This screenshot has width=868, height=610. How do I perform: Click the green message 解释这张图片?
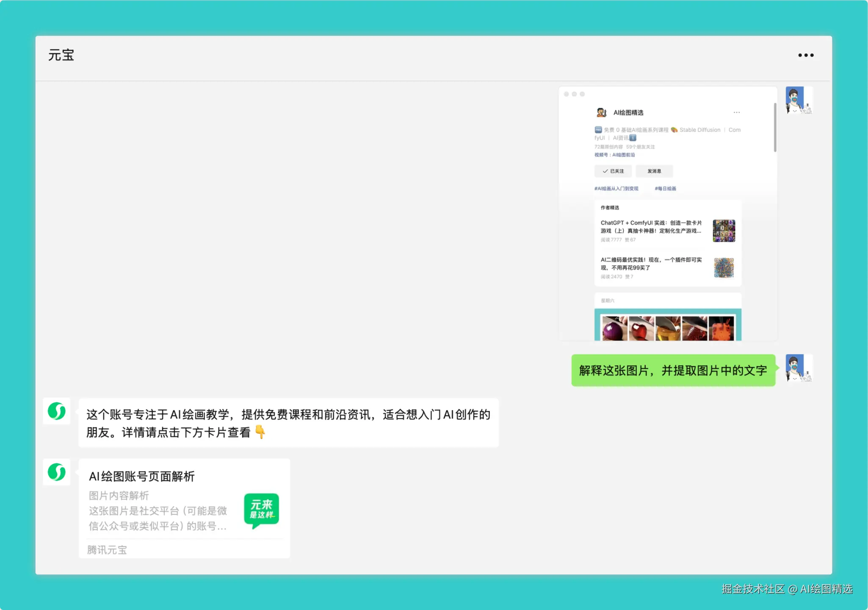(x=673, y=370)
